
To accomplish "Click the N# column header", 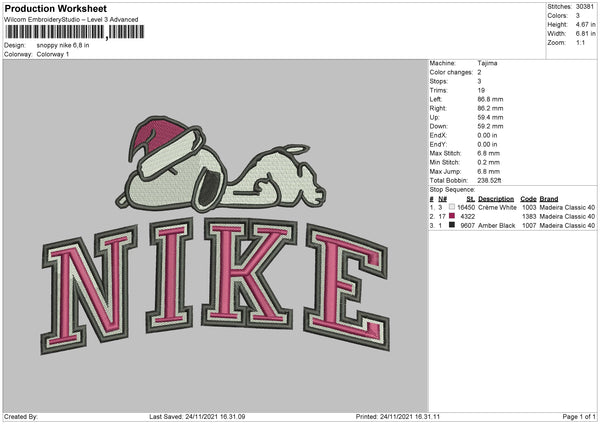I will click(442, 199).
